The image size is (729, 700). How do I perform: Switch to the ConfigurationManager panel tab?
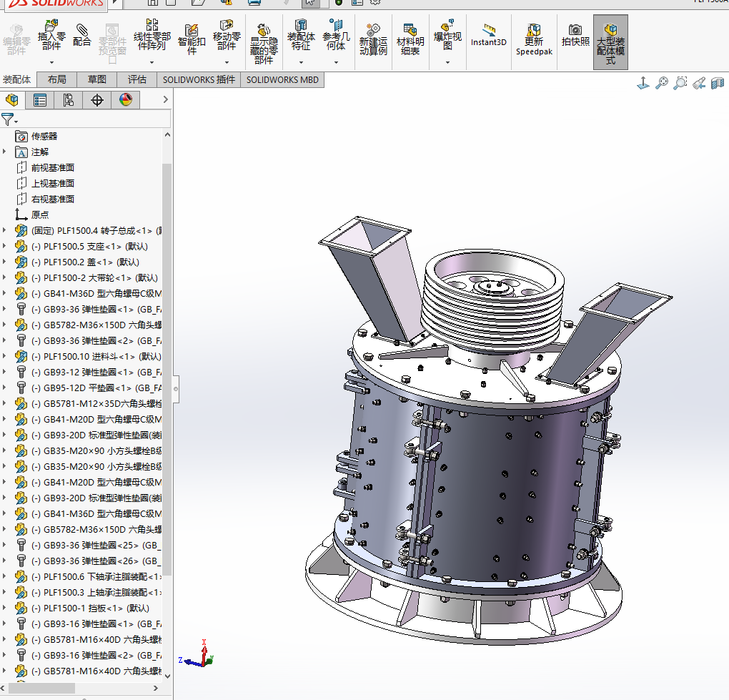[x=69, y=100]
